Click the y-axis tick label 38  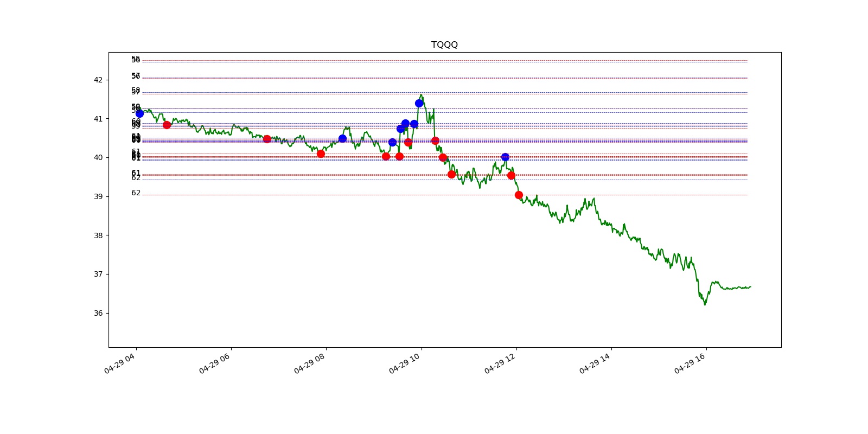coord(98,235)
